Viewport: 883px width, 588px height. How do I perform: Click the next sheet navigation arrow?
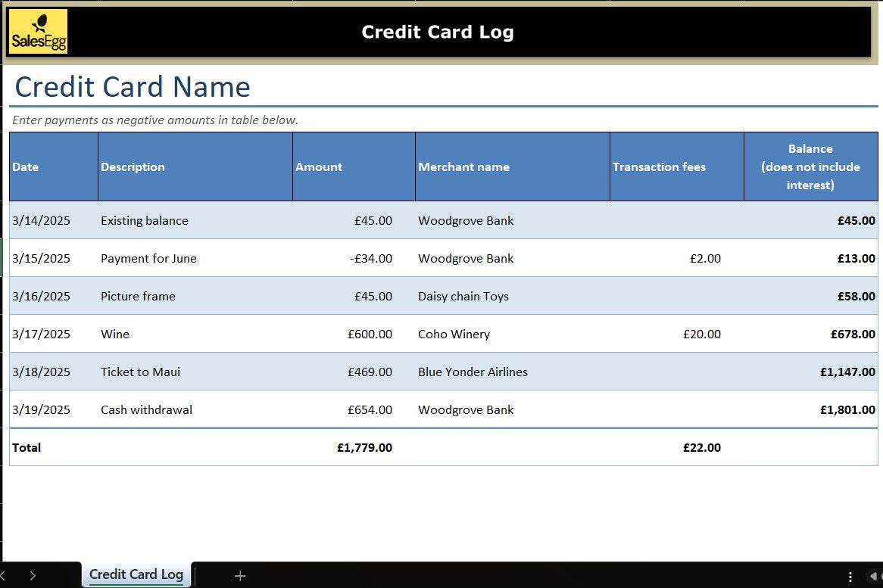[x=33, y=576]
